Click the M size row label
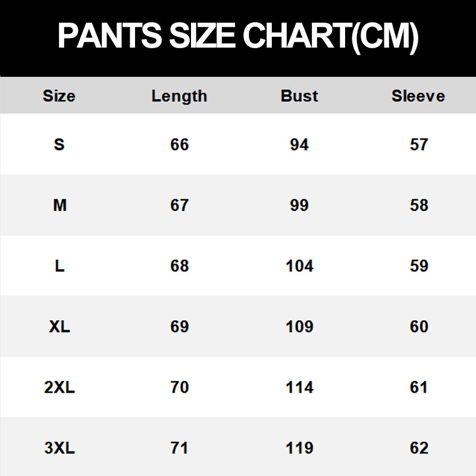This screenshot has height=476, width=476. click(59, 205)
